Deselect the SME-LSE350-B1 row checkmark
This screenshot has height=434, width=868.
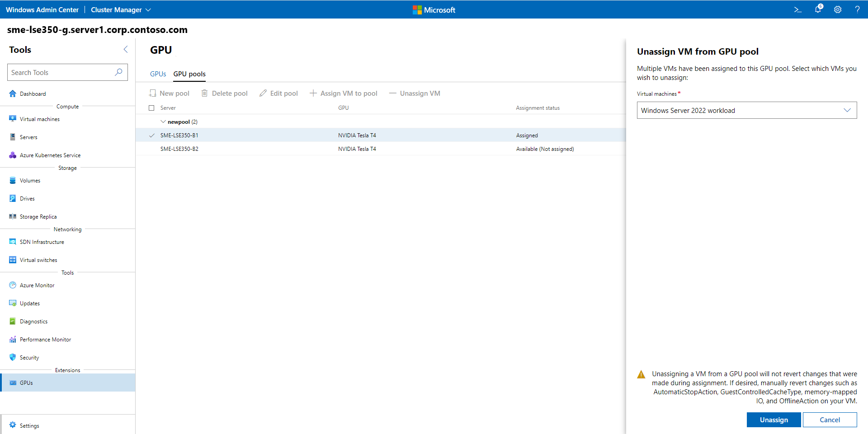coord(152,135)
